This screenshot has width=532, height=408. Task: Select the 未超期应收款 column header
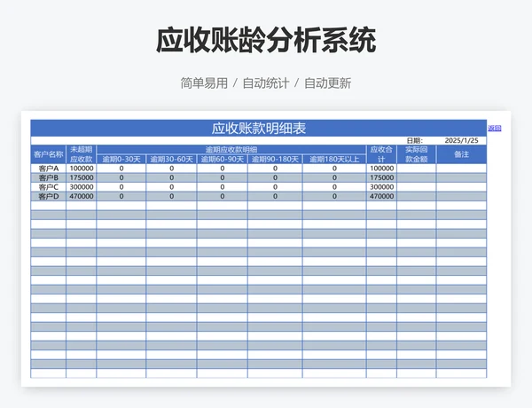point(81,154)
